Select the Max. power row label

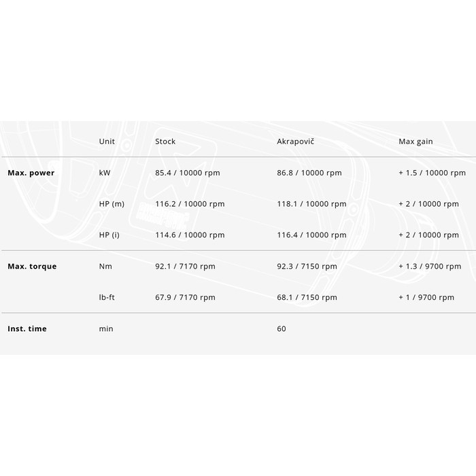pos(31,173)
